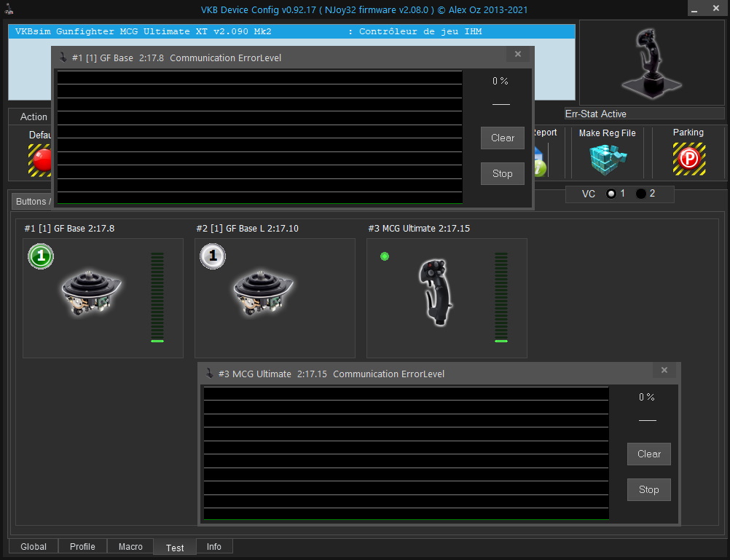The height and width of the screenshot is (560, 730).
Task: Minimize the VKB Device Config window
Action: (x=694, y=9)
